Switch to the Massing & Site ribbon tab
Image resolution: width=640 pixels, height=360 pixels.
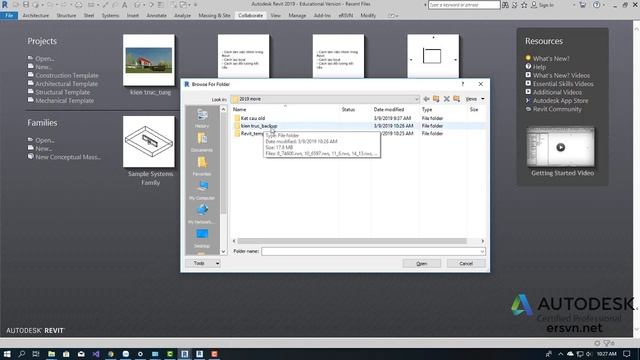click(x=214, y=16)
